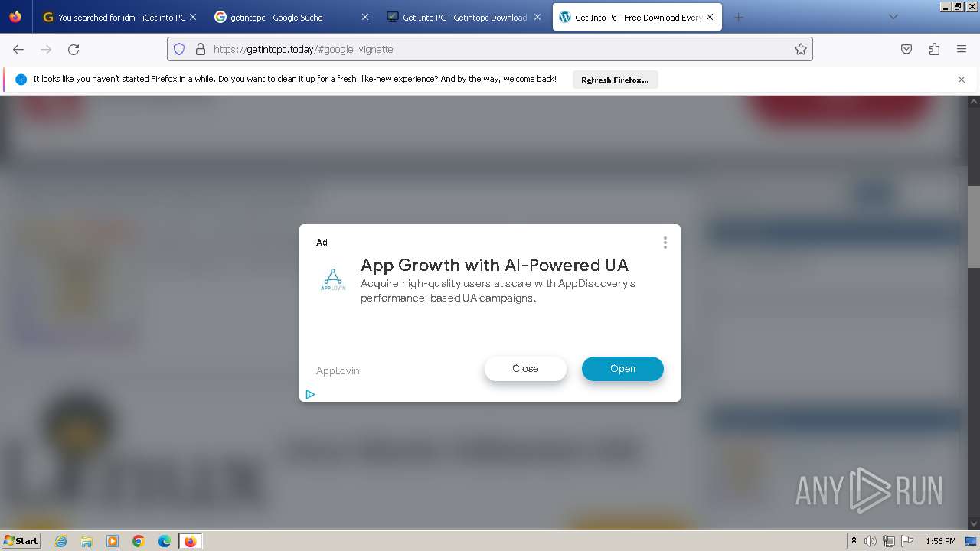Launch Internet Explorer from the taskbar
This screenshot has height=551, width=980.
coord(60,541)
